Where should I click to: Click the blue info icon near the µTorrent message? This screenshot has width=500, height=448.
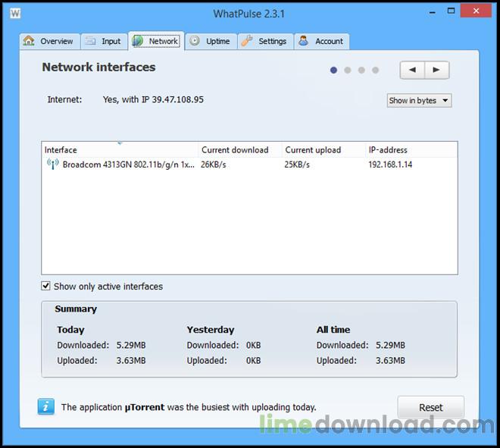(46, 406)
